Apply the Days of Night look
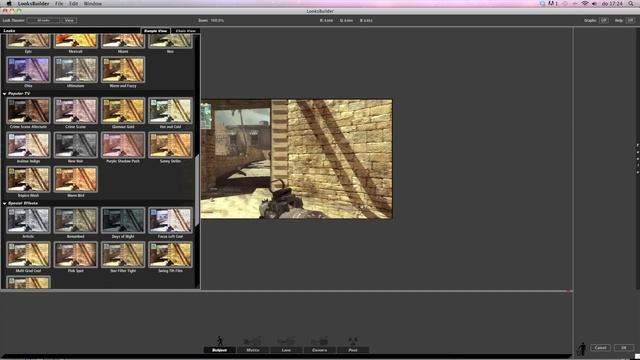This screenshot has width=640, height=360. 123,220
